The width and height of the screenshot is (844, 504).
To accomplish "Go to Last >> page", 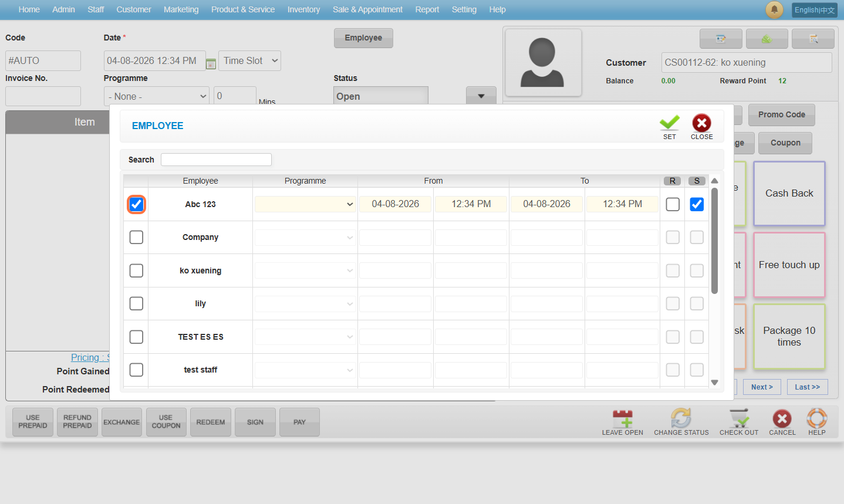I will [x=808, y=387].
